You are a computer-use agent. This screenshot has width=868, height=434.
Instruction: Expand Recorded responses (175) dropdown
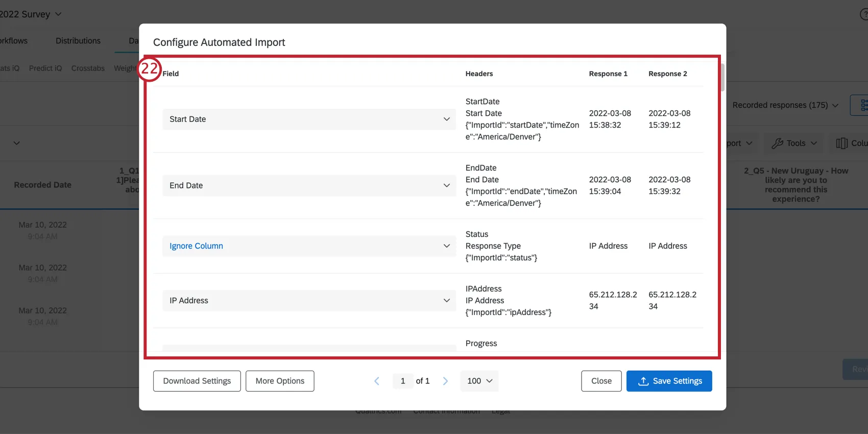click(x=785, y=105)
